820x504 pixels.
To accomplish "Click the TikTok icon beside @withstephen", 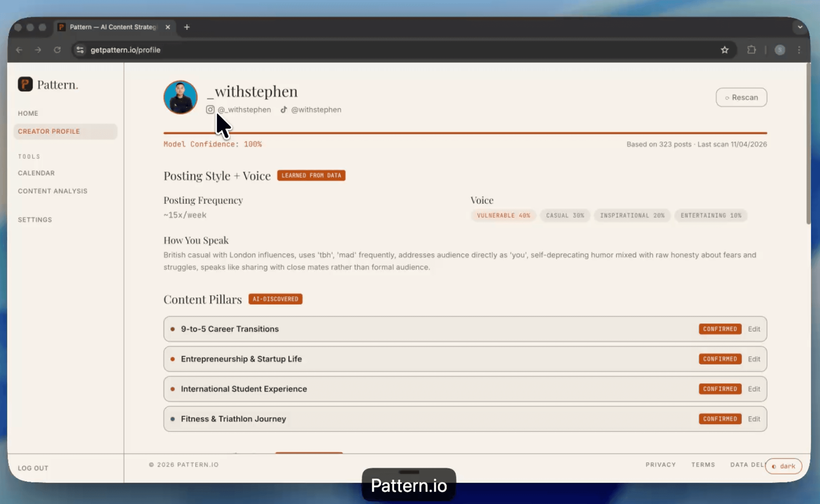I will pos(284,110).
